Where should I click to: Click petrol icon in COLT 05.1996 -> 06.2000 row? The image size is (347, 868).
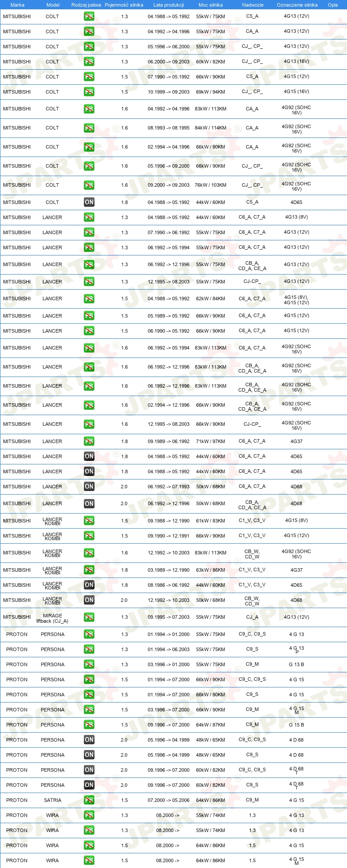click(89, 47)
